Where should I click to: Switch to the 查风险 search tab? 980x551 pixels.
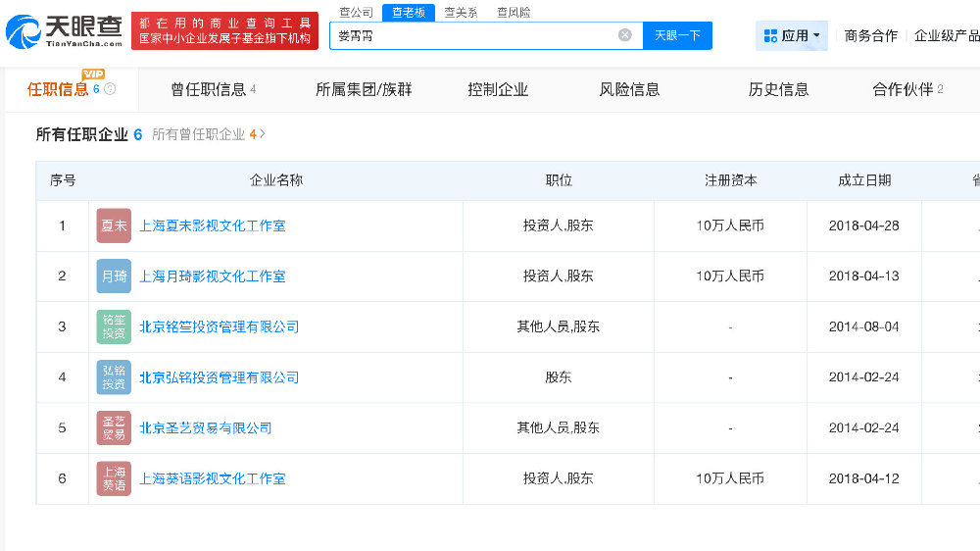click(x=514, y=13)
